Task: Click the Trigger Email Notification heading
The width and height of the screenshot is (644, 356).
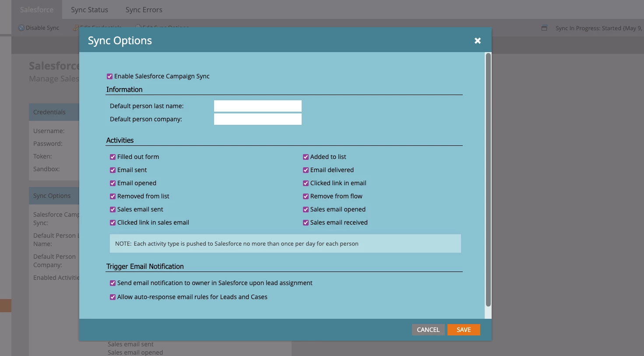Action: point(145,266)
